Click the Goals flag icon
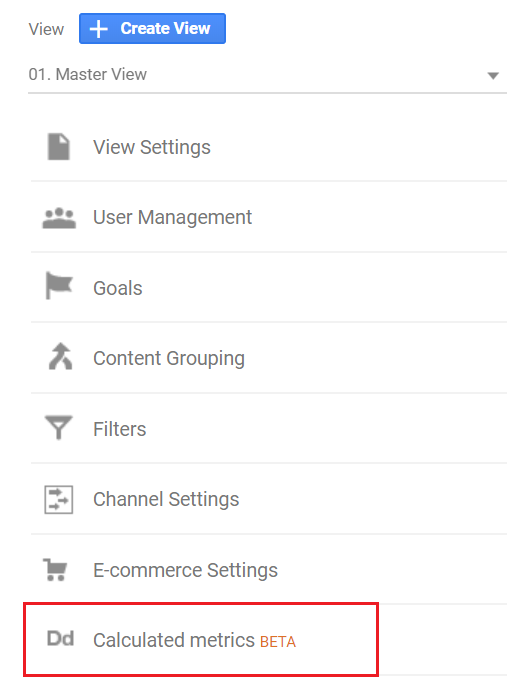Image resolution: width=520 pixels, height=682 pixels. pos(59,286)
